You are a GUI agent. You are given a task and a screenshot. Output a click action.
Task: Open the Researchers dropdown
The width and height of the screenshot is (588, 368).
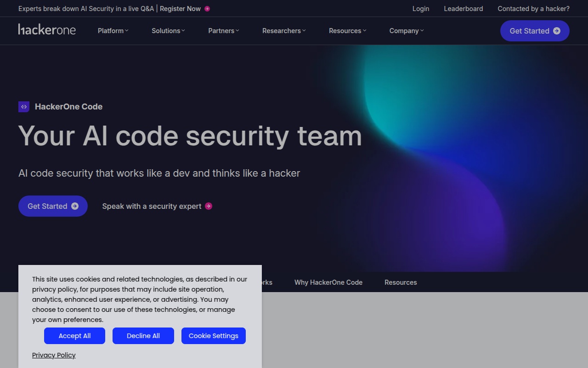[x=284, y=31]
